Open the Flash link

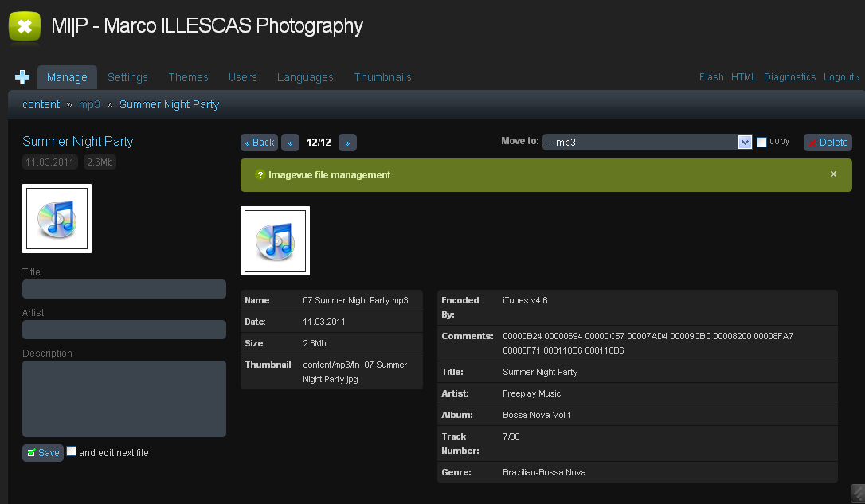(711, 77)
